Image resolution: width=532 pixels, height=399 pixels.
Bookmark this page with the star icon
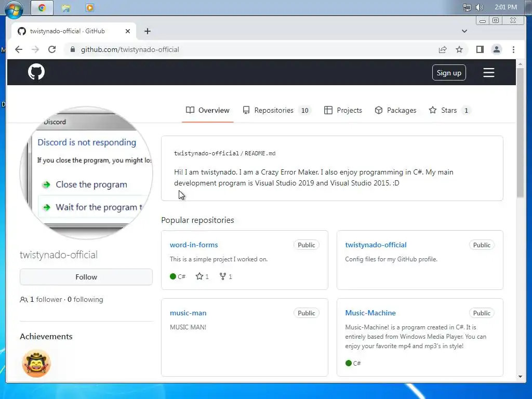[459, 49]
